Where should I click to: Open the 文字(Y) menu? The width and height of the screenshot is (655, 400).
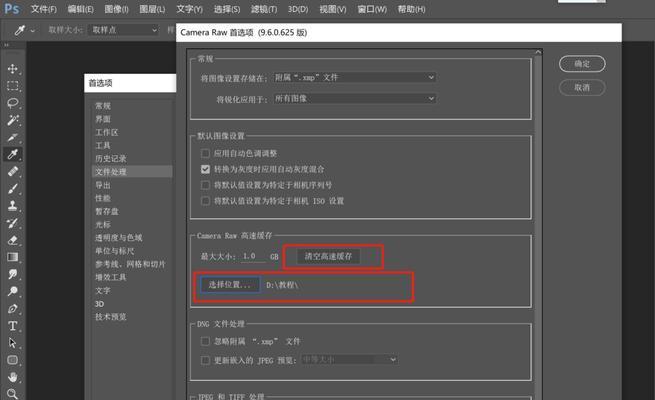189,9
